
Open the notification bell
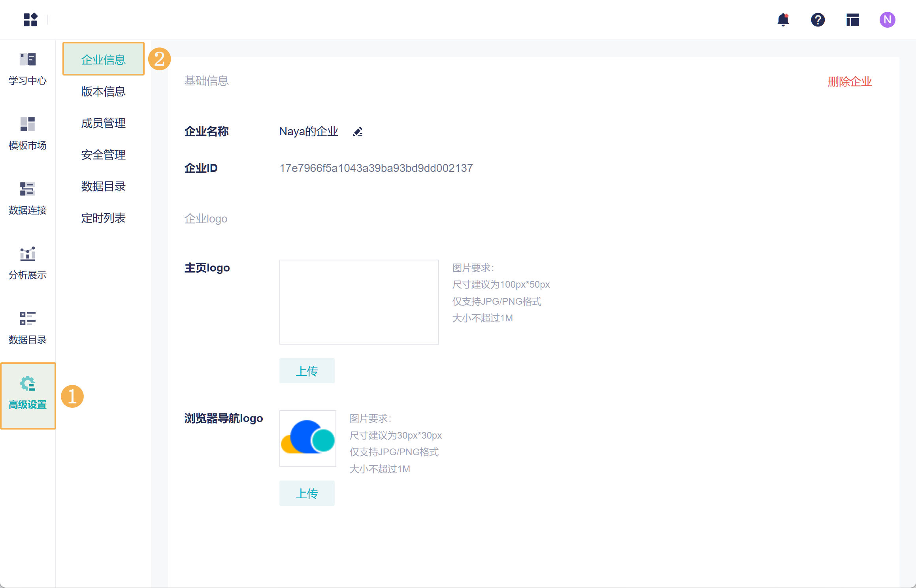coord(783,20)
